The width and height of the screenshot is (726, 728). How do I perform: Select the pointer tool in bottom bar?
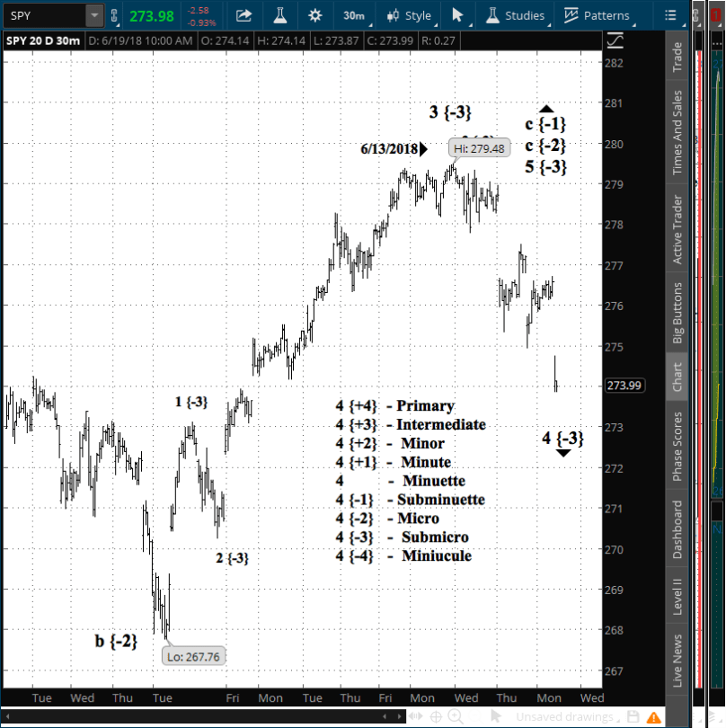click(495, 716)
